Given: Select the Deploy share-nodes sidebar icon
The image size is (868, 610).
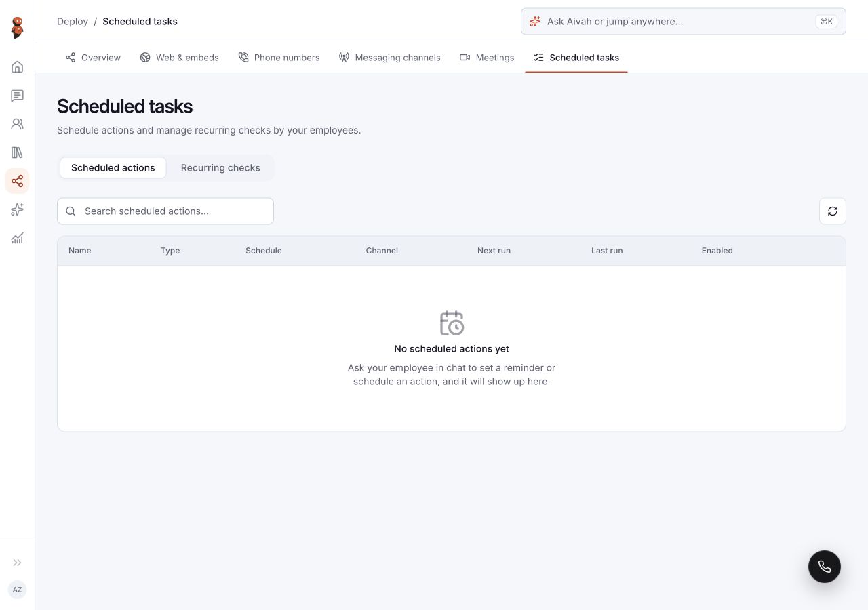Looking at the screenshot, I should click(x=18, y=181).
